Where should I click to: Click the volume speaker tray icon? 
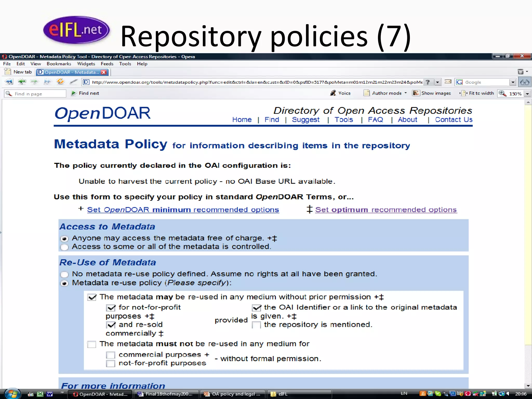pos(508,394)
